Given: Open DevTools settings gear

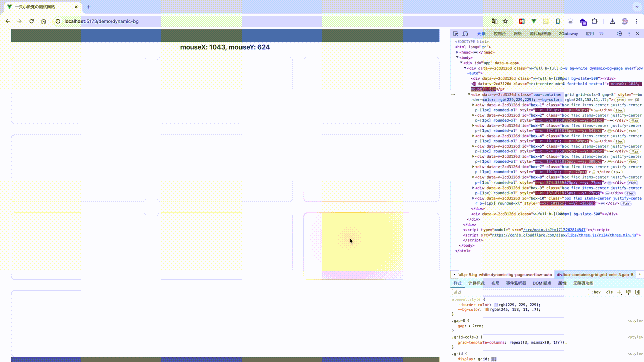Looking at the screenshot, I should [620, 34].
